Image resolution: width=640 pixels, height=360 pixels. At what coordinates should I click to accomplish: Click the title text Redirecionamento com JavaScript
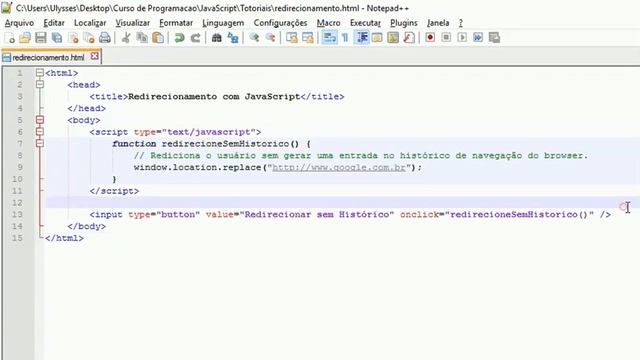tap(214, 97)
